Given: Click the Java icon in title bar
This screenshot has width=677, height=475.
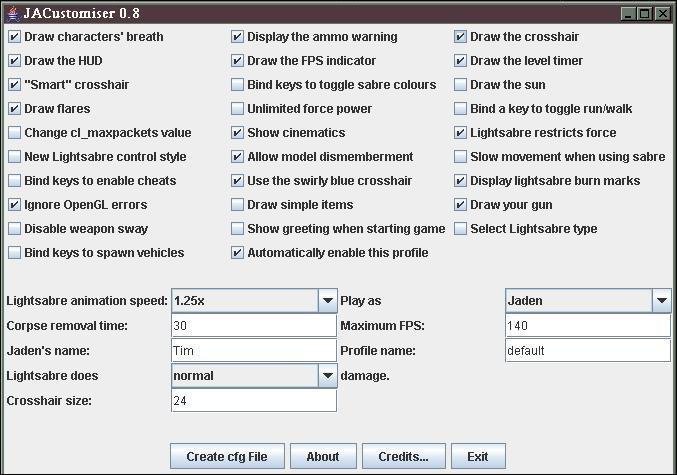Looking at the screenshot, I should pos(12,13).
